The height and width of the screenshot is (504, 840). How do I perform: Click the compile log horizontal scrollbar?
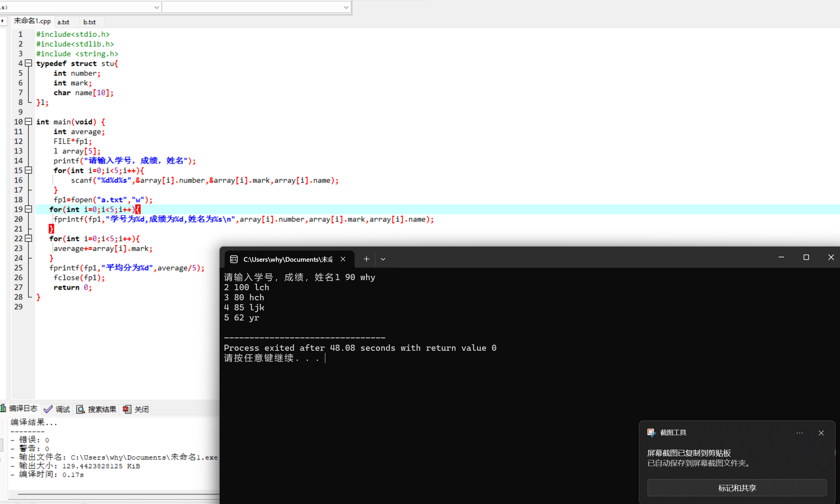115,494
